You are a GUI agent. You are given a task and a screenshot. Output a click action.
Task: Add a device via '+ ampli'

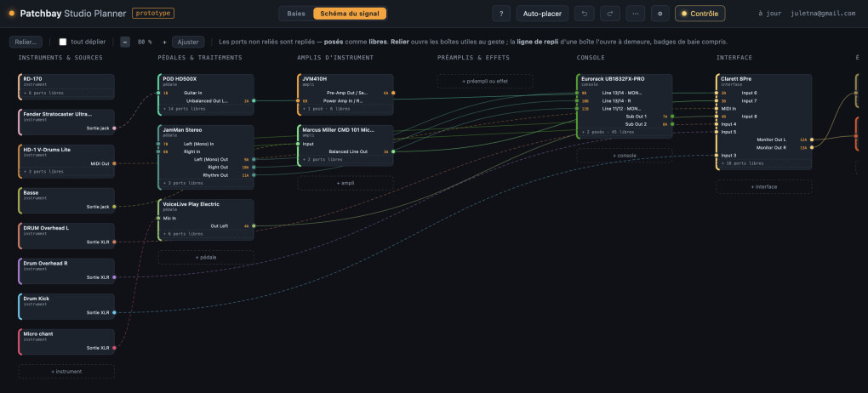point(345,183)
